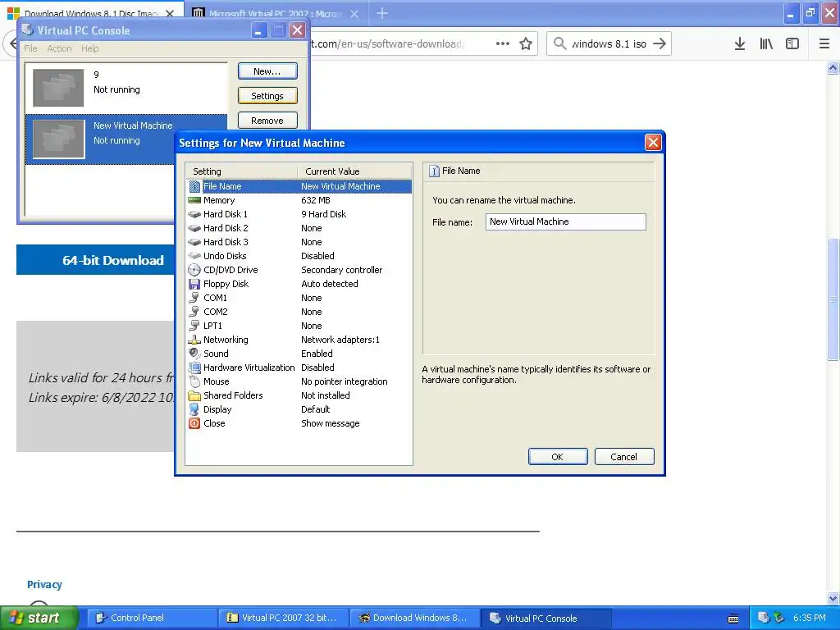Click Network adapters:1 value
The height and width of the screenshot is (630, 840).
pos(340,340)
